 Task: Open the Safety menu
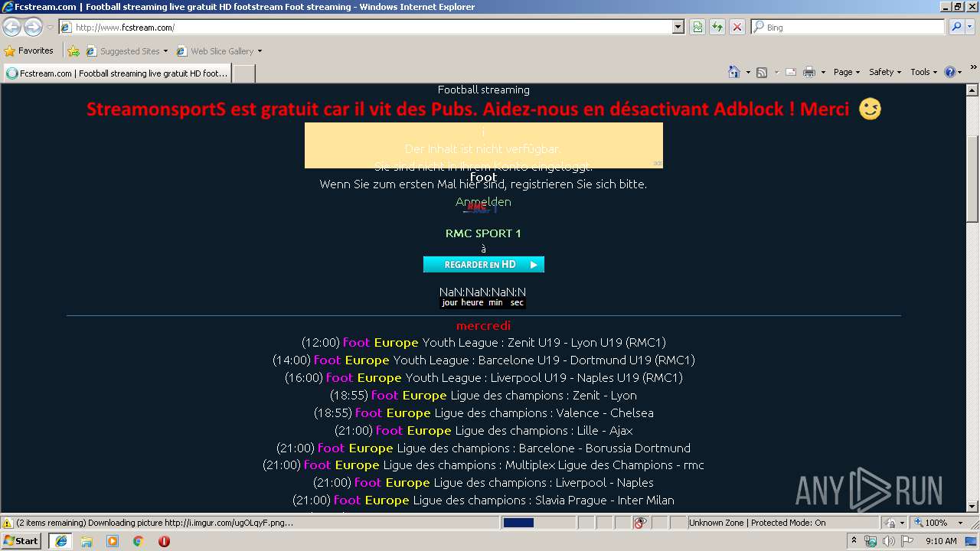pyautogui.click(x=884, y=72)
